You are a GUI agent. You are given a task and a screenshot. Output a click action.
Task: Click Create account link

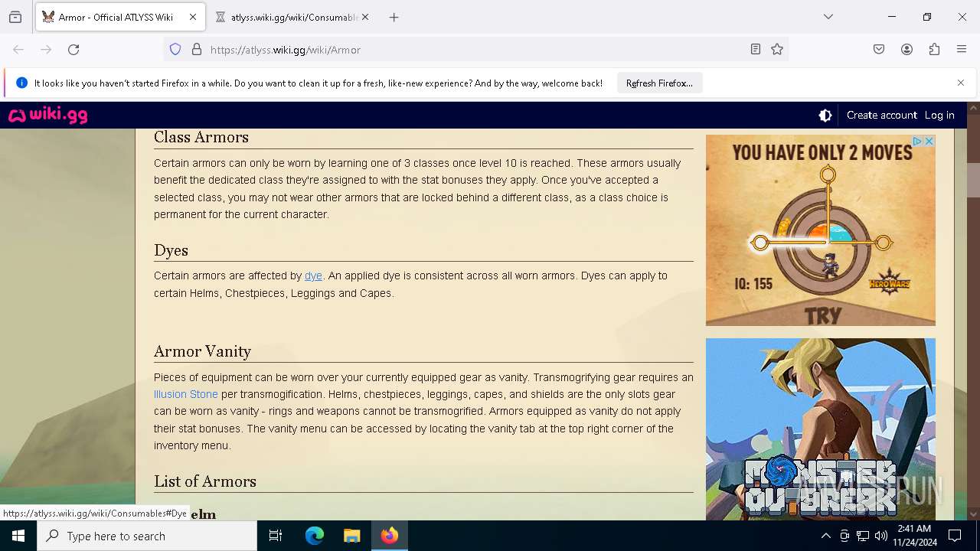[881, 116]
